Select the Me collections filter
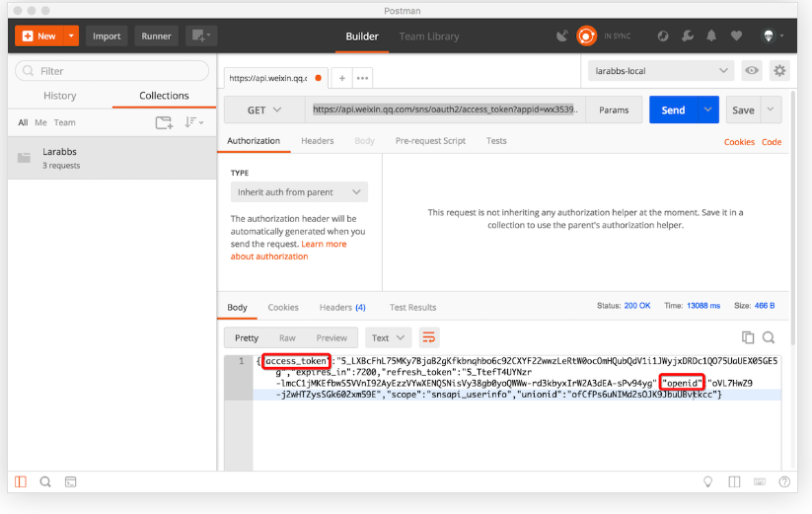This screenshot has height=514, width=812. point(40,122)
